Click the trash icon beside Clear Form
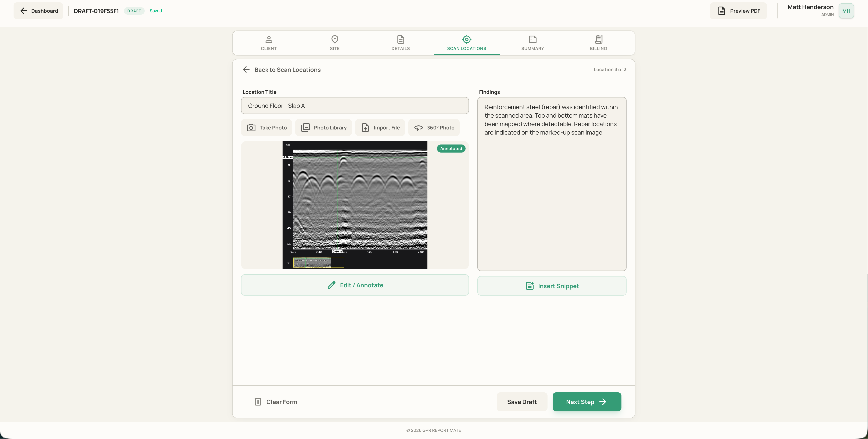Image resolution: width=868 pixels, height=439 pixels. (x=258, y=401)
